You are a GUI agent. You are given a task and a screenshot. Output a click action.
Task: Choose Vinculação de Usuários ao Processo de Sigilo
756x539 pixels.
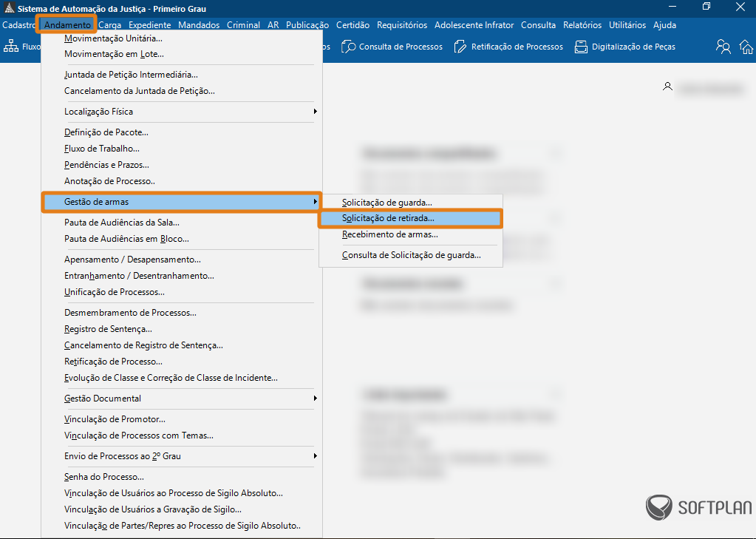174,493
